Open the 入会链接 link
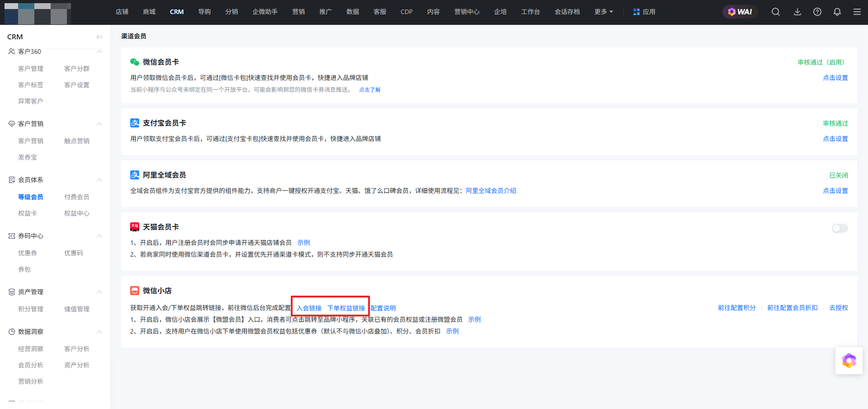This screenshot has width=868, height=409. [x=309, y=308]
